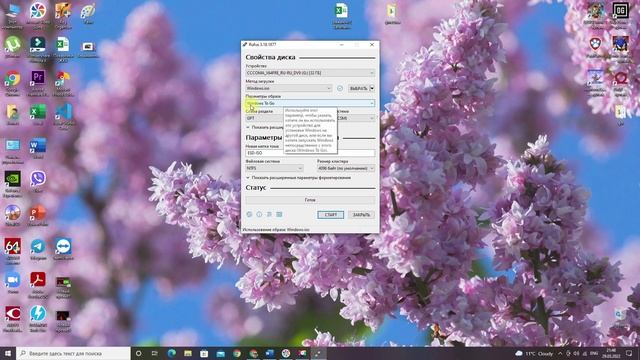Viewport: 640px width, 360px height.
Task: Open Adobe Acrobat Reader desktop icon
Action: (38, 280)
